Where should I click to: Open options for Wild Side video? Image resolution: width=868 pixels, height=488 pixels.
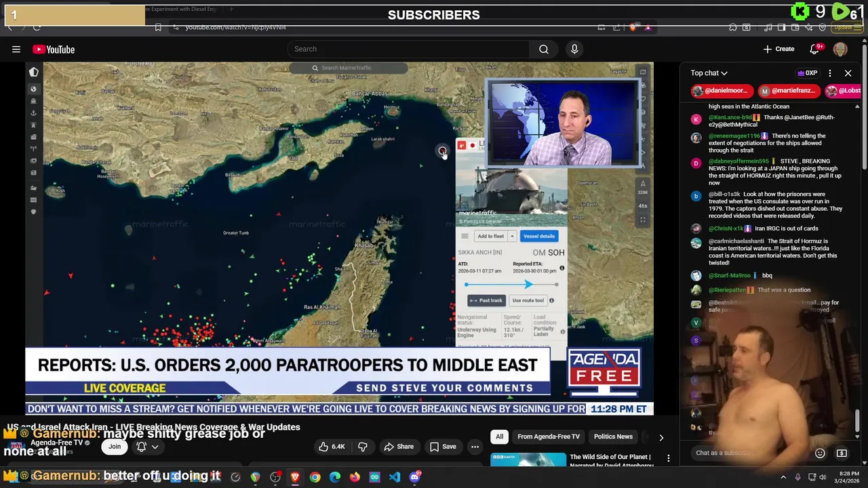[x=669, y=459]
